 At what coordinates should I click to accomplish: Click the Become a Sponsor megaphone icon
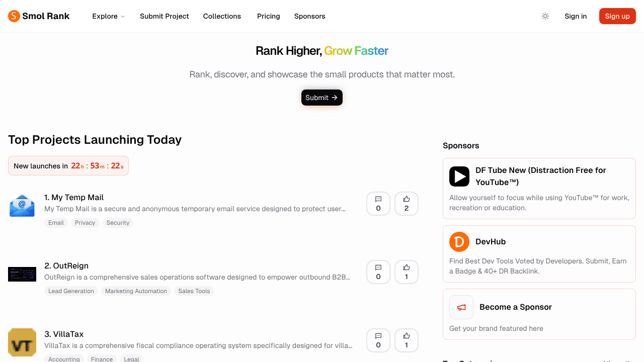click(461, 307)
